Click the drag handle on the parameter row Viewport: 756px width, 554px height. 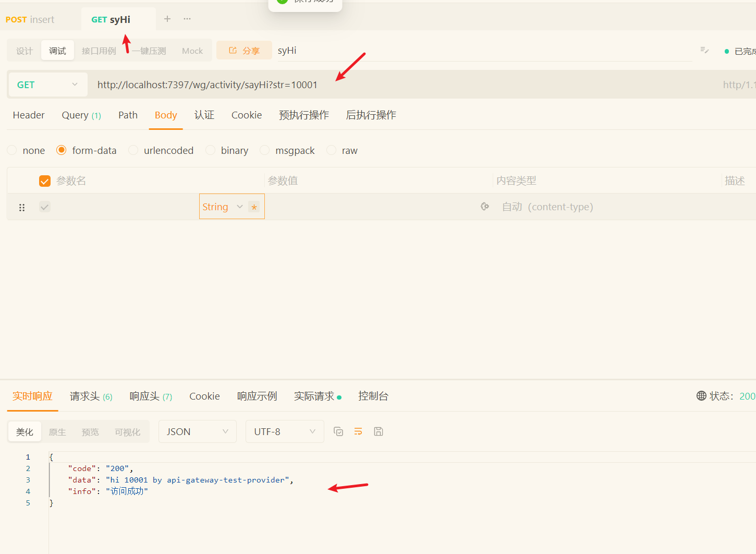coord(22,207)
